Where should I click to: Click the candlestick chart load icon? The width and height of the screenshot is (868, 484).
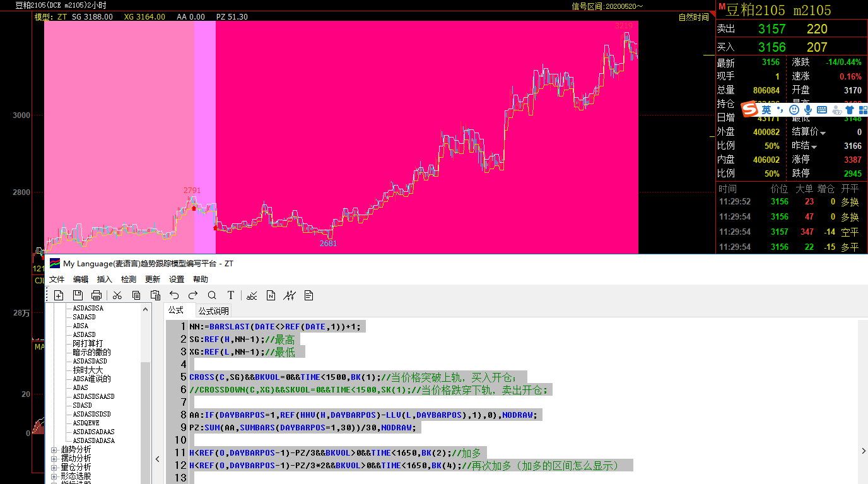click(290, 295)
